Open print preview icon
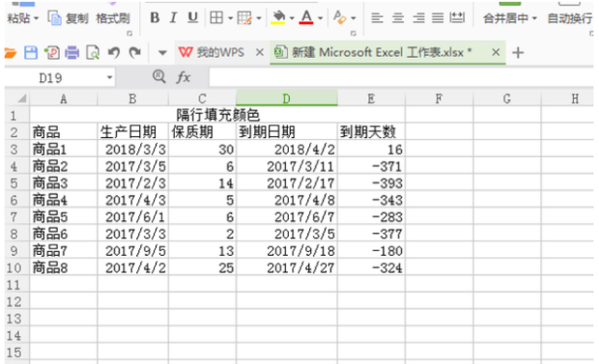The image size is (599, 364). pos(93,52)
